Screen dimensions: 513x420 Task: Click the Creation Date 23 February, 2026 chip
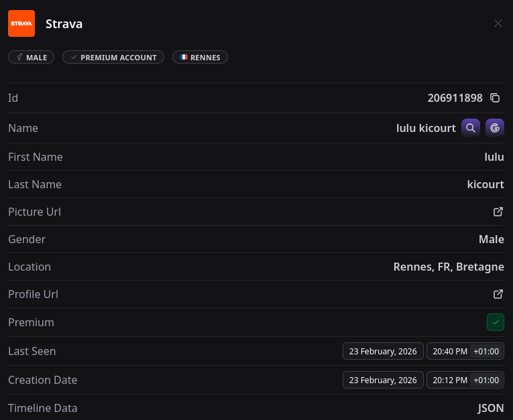pos(383,380)
